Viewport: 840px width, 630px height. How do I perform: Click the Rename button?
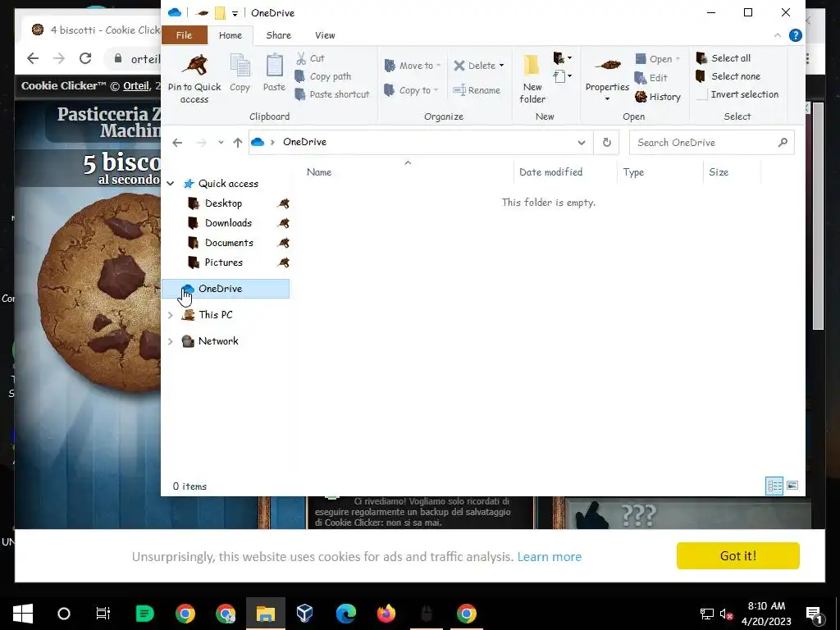pos(477,90)
